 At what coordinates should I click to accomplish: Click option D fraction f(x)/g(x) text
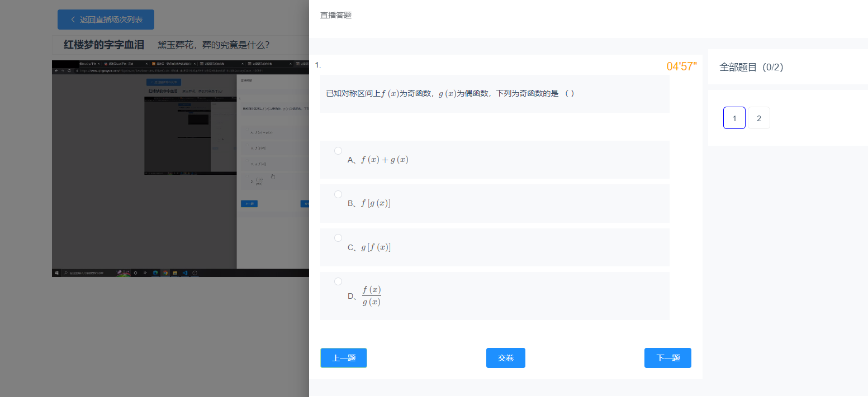pos(372,296)
